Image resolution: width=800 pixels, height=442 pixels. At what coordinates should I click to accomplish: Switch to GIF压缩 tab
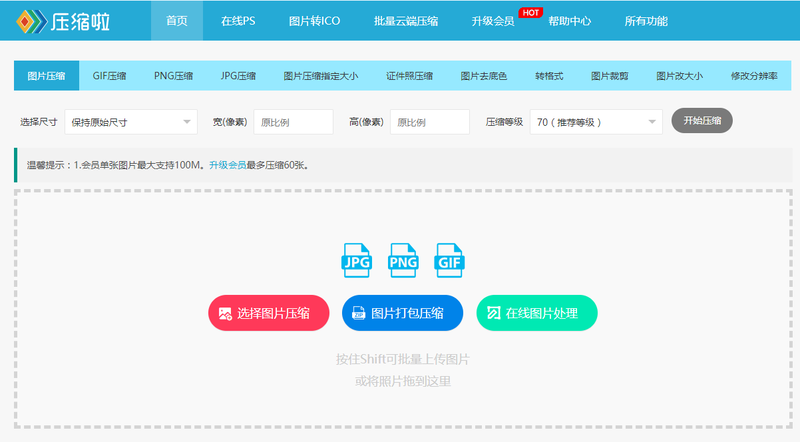[109, 76]
